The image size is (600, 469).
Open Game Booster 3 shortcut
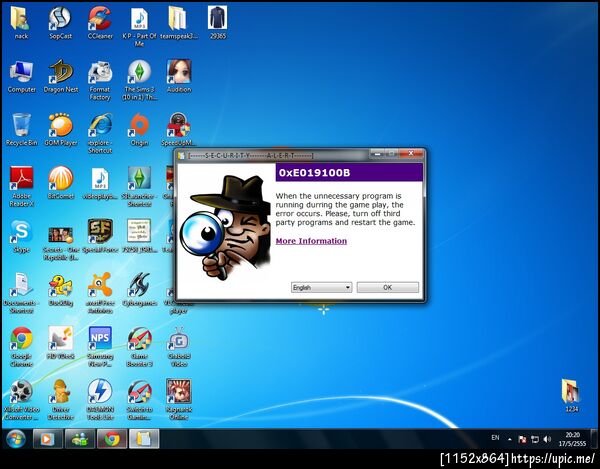click(139, 346)
